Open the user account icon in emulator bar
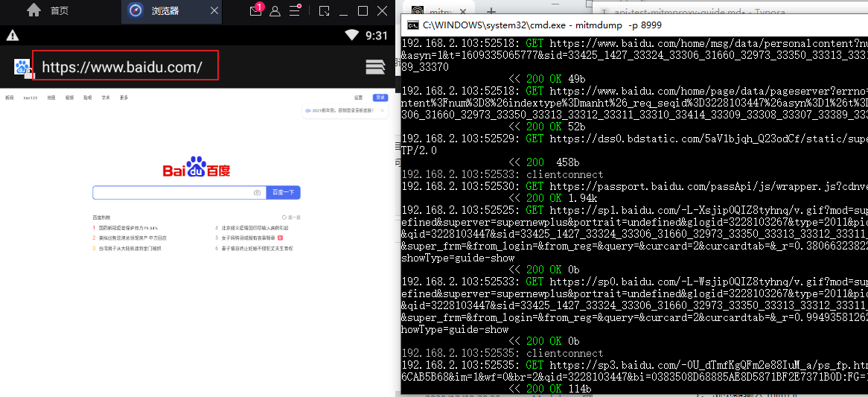 pyautogui.click(x=275, y=11)
